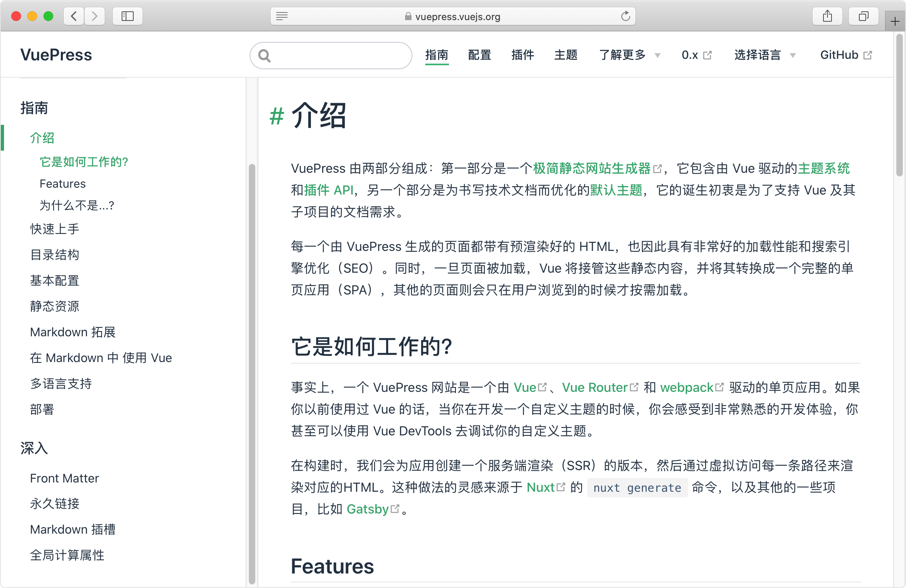Click the vuepress.vuejs.org address field

pyautogui.click(x=453, y=16)
